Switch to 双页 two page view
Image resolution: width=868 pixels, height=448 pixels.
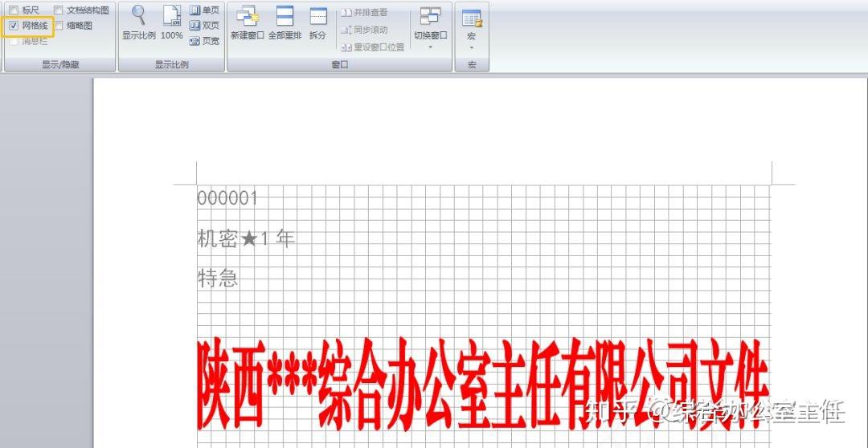(203, 26)
